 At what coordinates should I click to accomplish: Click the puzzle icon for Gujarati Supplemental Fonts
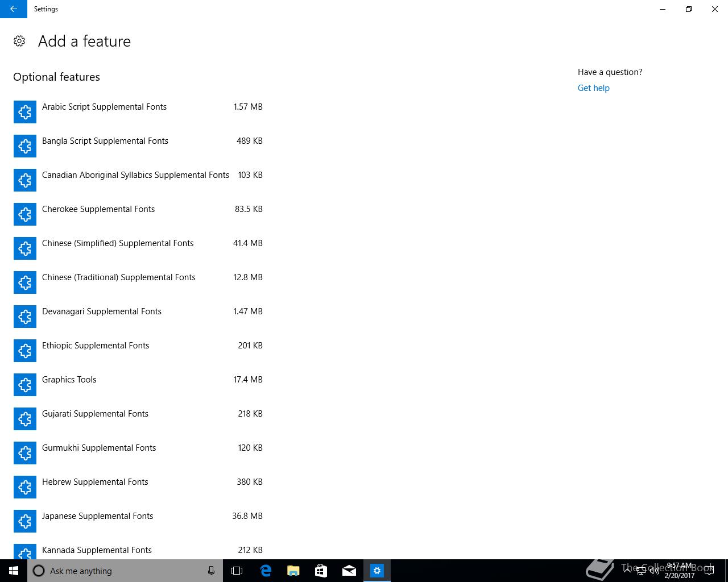point(25,419)
